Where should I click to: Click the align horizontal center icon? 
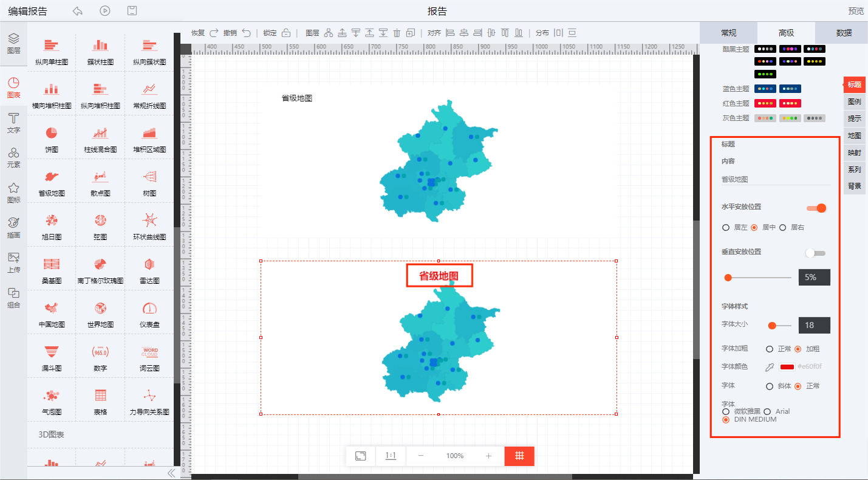[463, 33]
